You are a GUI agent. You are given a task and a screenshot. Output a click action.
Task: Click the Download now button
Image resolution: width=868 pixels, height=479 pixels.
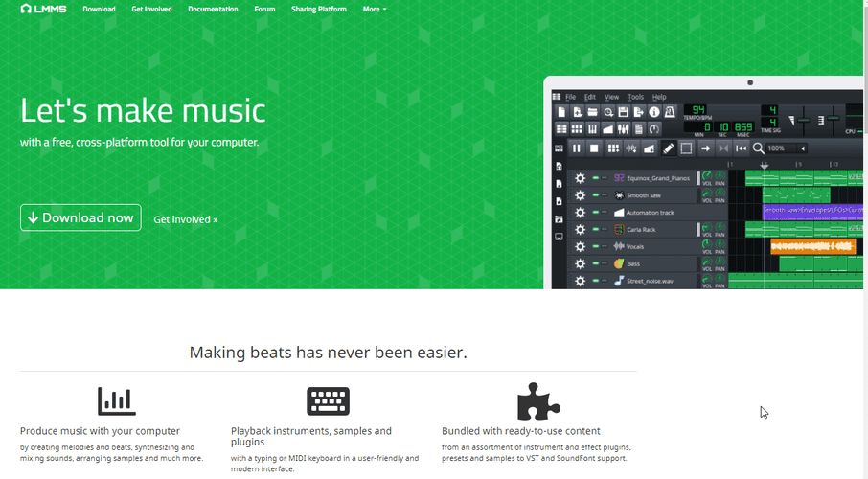point(80,217)
